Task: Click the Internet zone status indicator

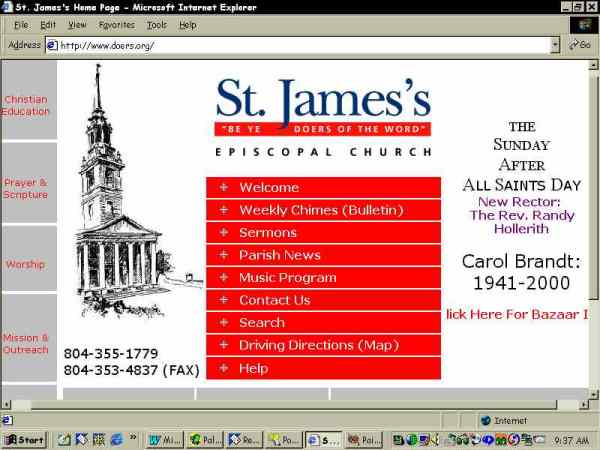Action: (x=505, y=421)
